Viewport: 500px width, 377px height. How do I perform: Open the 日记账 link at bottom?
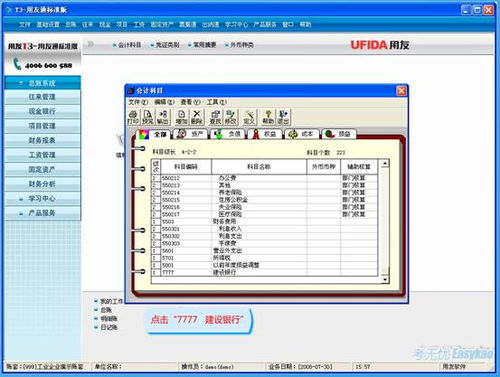[109, 327]
